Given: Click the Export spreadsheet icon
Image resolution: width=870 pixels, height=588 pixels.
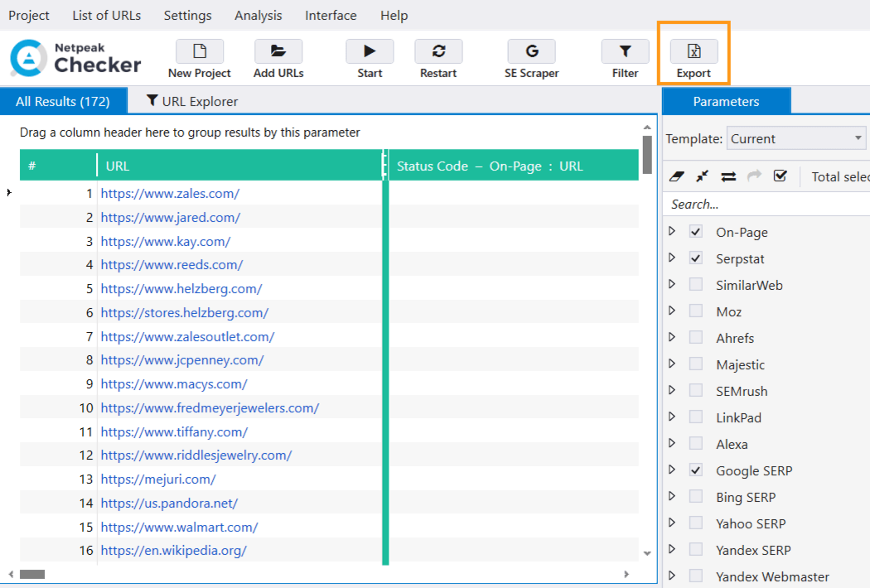Looking at the screenshot, I should click(x=694, y=51).
